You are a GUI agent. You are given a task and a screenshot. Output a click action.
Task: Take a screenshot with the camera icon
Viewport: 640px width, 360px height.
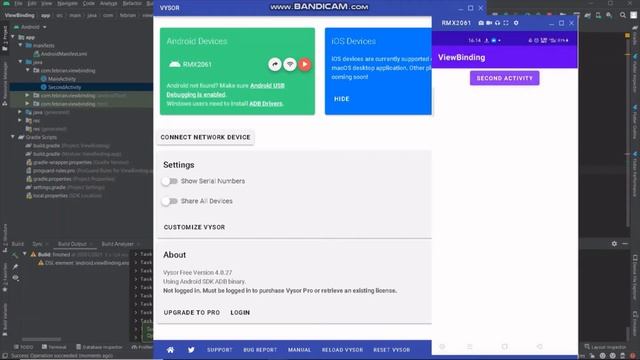481,23
